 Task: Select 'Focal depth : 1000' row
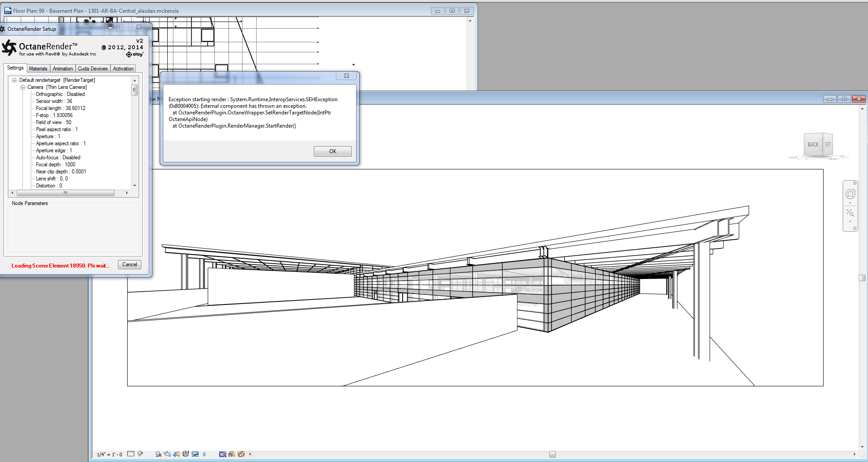55,165
